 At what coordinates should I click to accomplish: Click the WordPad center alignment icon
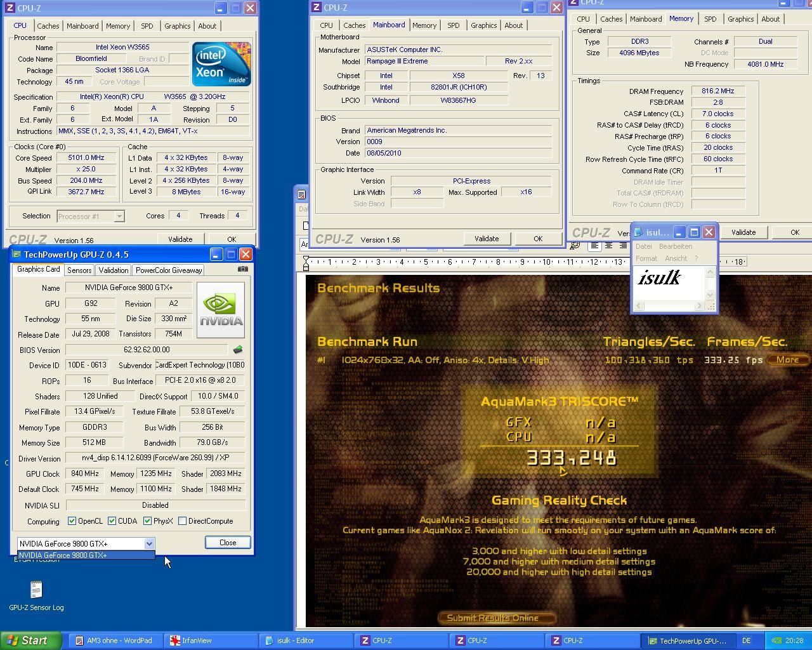(x=609, y=246)
